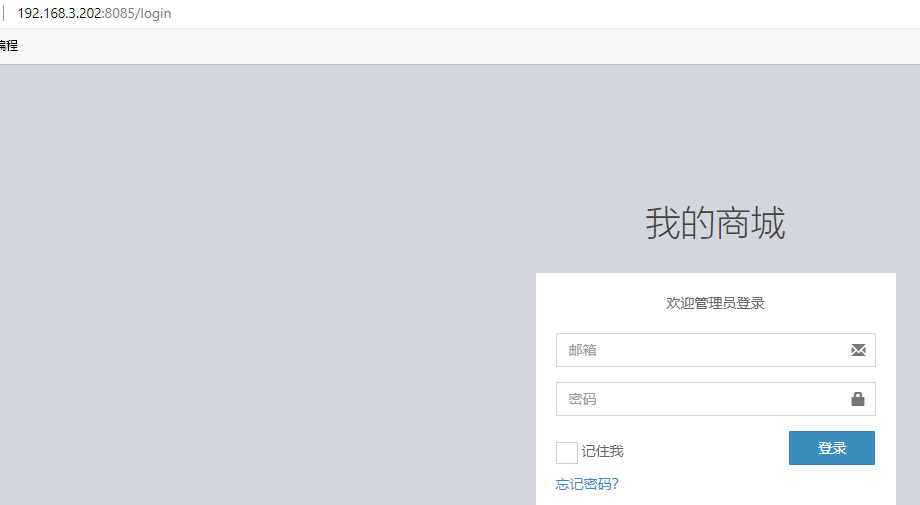
Task: Click empty space in the bookmarks bar
Action: click(469, 46)
